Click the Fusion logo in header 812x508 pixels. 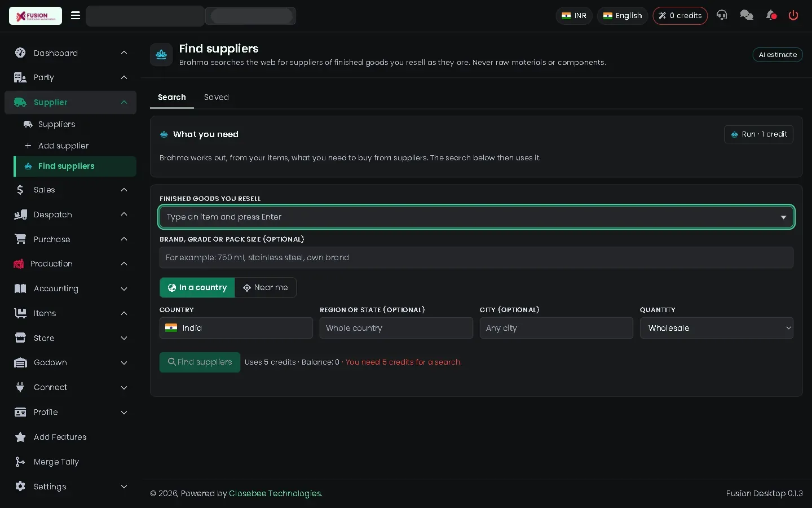tap(36, 16)
